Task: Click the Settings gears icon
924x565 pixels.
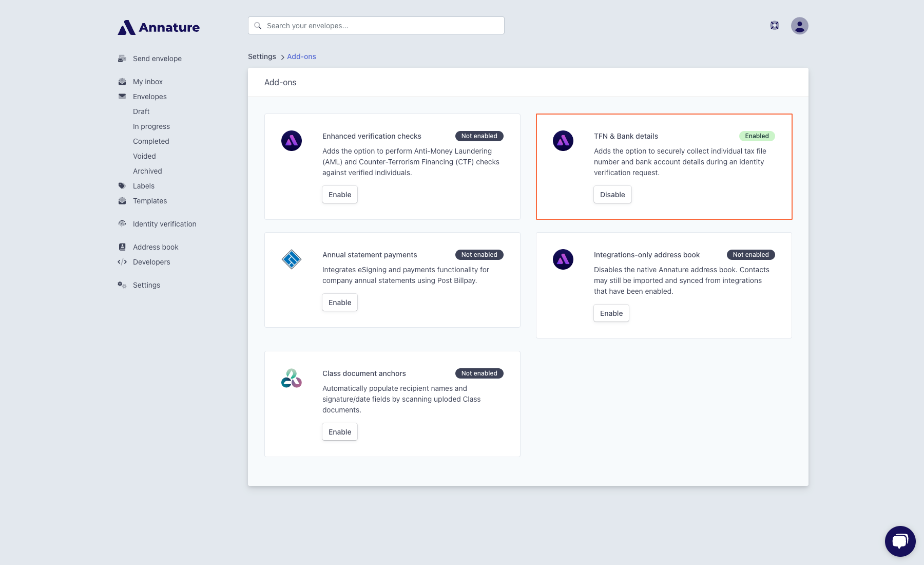Action: 122,285
